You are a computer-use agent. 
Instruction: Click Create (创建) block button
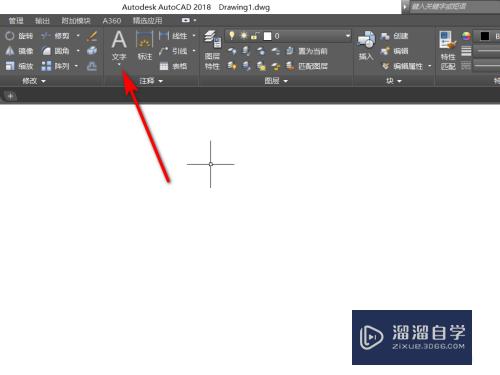[394, 36]
